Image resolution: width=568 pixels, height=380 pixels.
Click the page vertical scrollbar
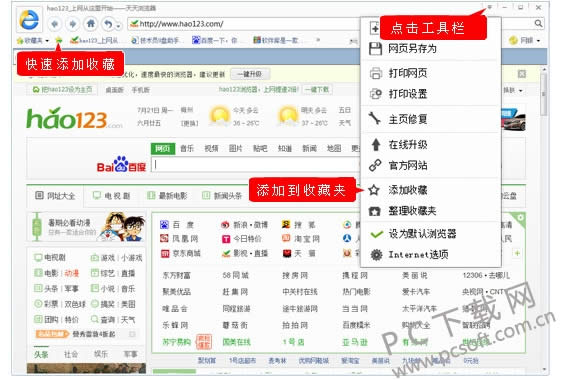(x=543, y=217)
